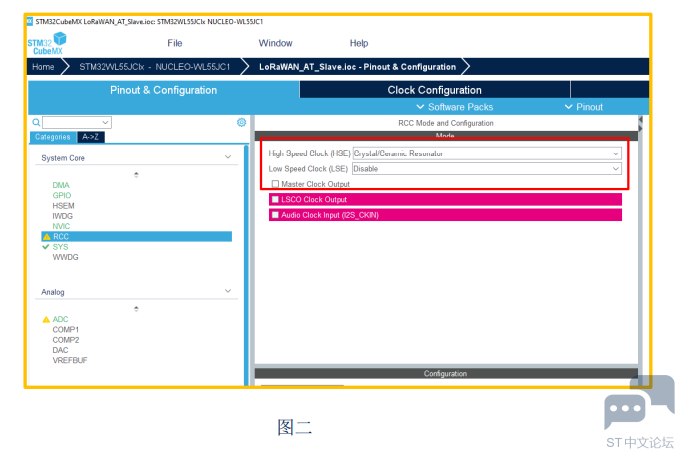
Task: Select the Pinout & Configuration tab
Action: click(x=163, y=90)
